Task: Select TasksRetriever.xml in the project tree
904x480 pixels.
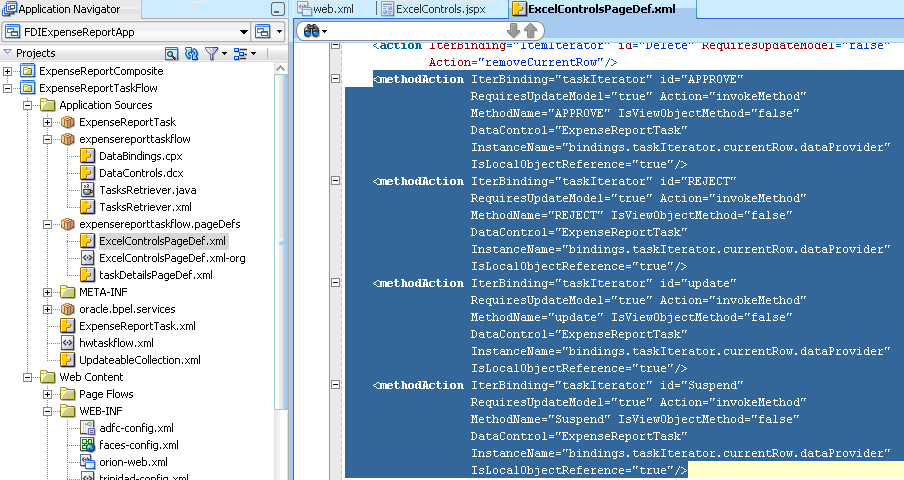Action: pos(145,207)
